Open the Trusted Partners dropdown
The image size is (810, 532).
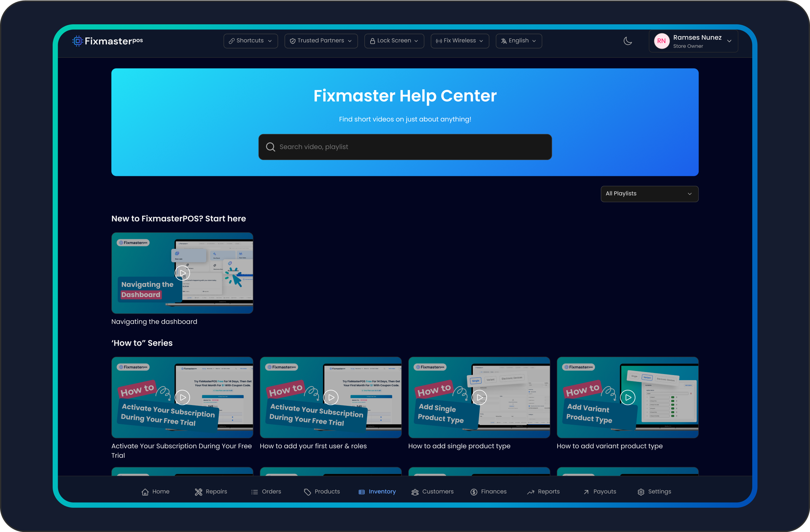coord(321,41)
